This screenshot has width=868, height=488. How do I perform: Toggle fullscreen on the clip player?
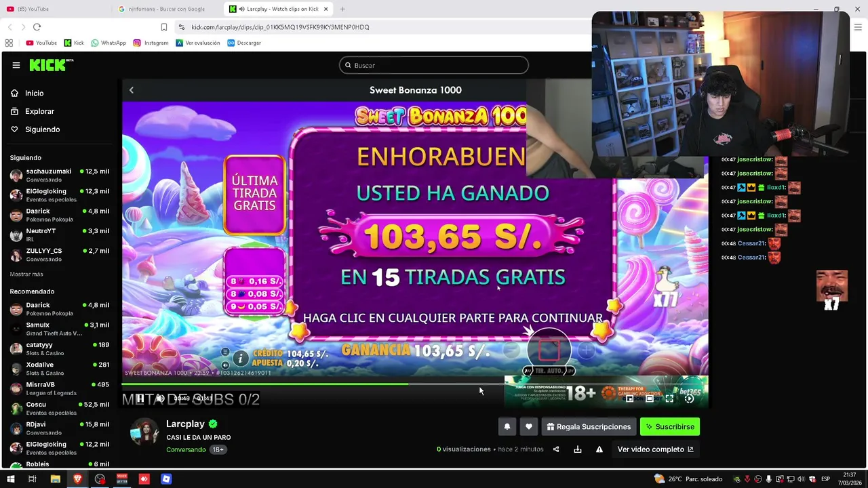pyautogui.click(x=669, y=399)
